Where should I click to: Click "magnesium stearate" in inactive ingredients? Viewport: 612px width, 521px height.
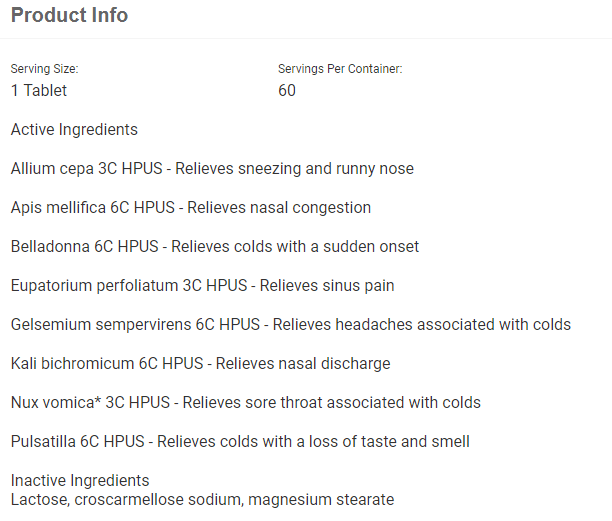point(321,499)
